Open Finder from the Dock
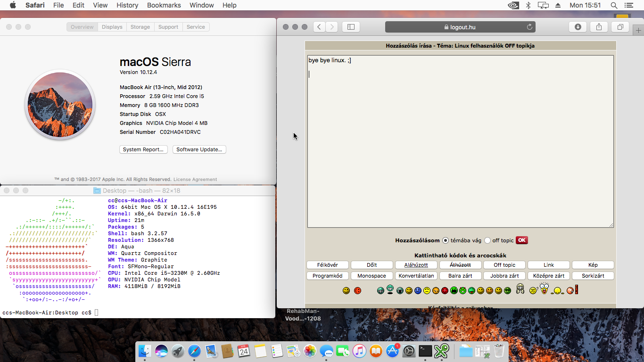The width and height of the screenshot is (644, 362). pyautogui.click(x=145, y=351)
